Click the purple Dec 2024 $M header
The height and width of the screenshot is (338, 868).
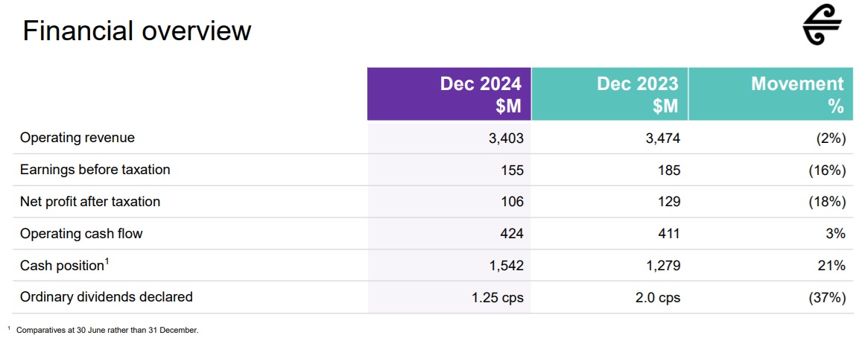point(449,95)
